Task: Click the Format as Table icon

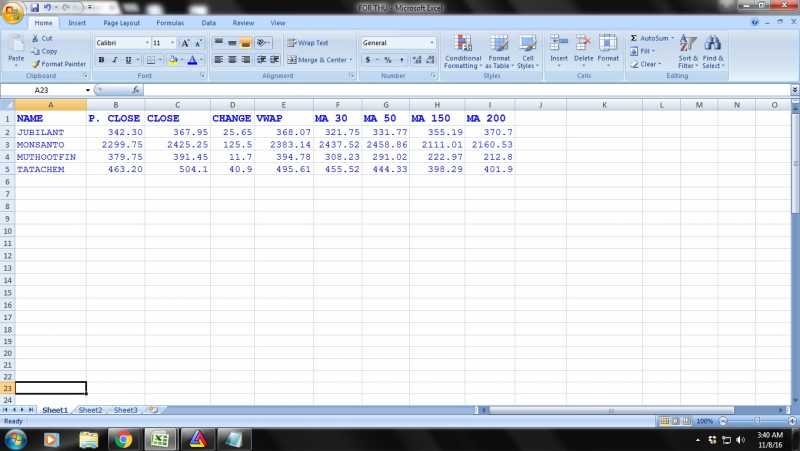Action: point(499,52)
